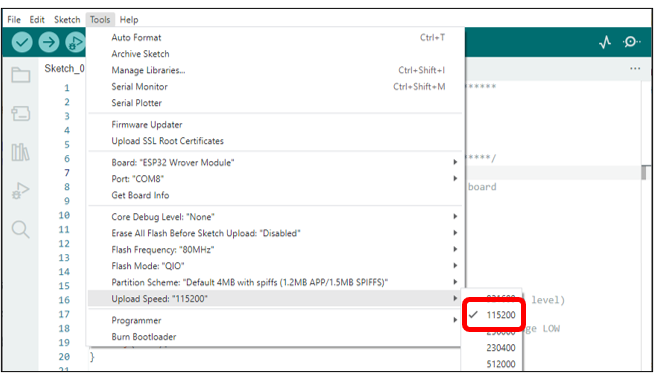The width and height of the screenshot is (656, 375).
Task: Open the File menu
Action: tap(14, 20)
